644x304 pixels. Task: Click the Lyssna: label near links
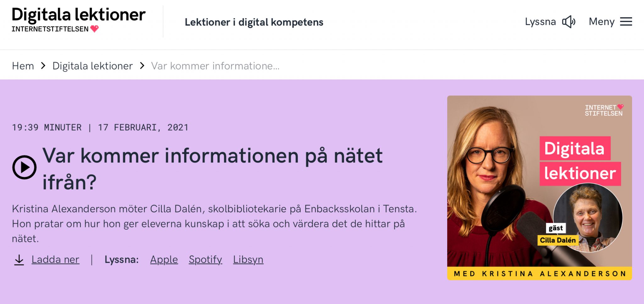pyautogui.click(x=121, y=259)
